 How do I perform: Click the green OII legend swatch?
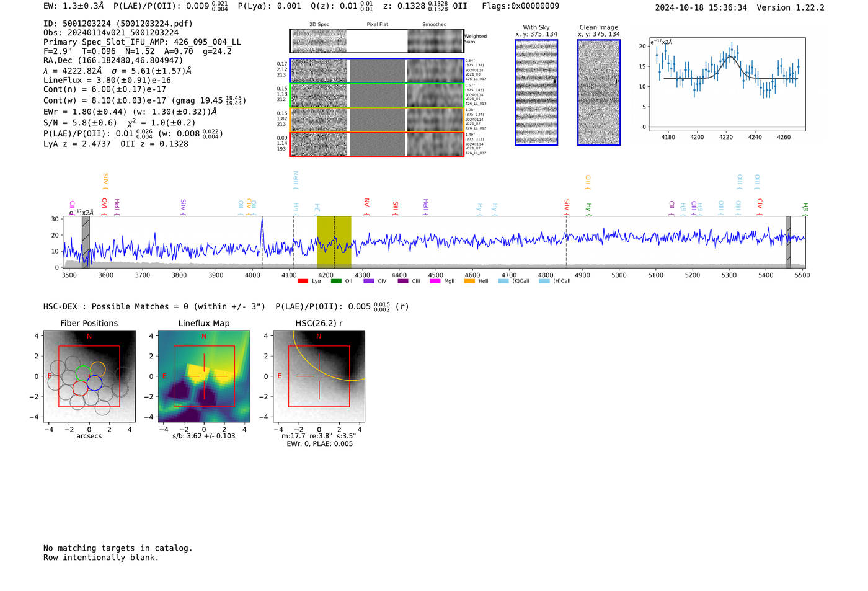coord(336,281)
